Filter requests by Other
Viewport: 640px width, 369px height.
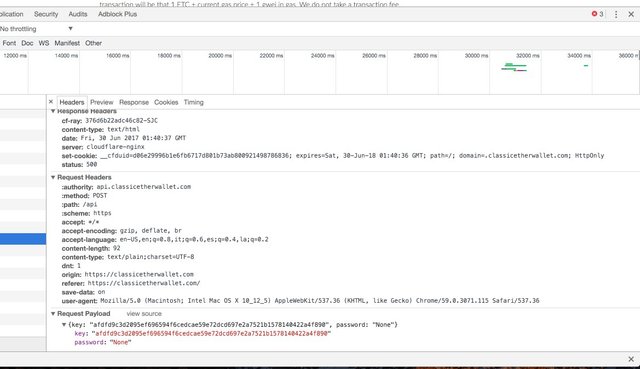tap(93, 43)
